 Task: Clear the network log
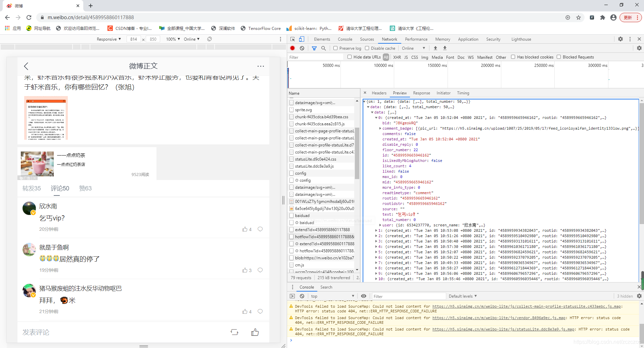(x=302, y=48)
